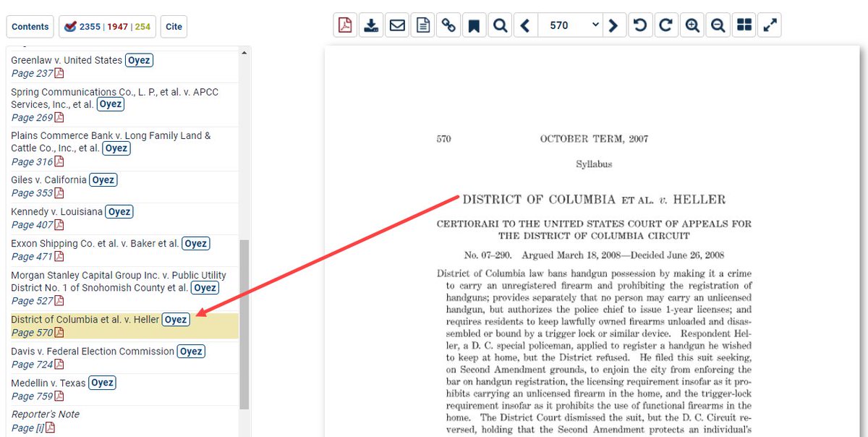Open the PDF version of the document

tap(345, 24)
